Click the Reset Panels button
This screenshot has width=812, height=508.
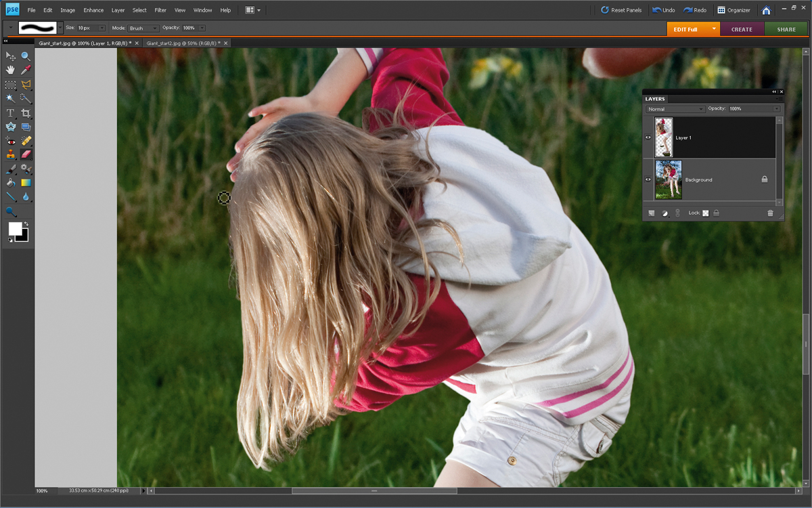point(621,10)
